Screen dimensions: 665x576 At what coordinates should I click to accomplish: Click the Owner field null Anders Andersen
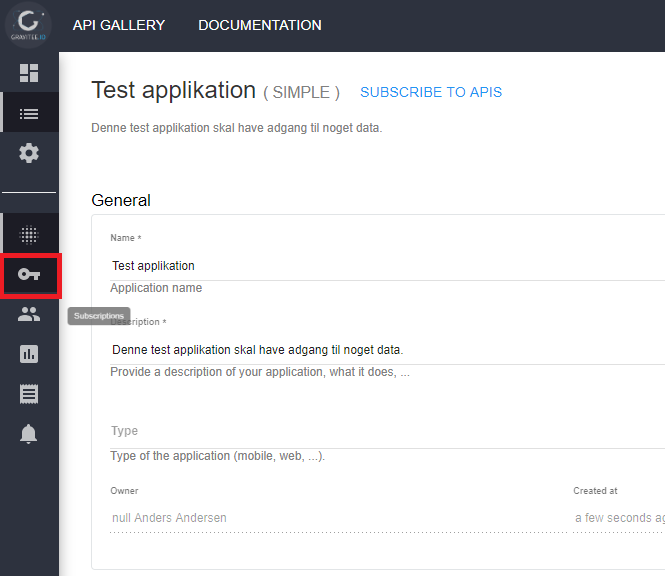(x=330, y=518)
